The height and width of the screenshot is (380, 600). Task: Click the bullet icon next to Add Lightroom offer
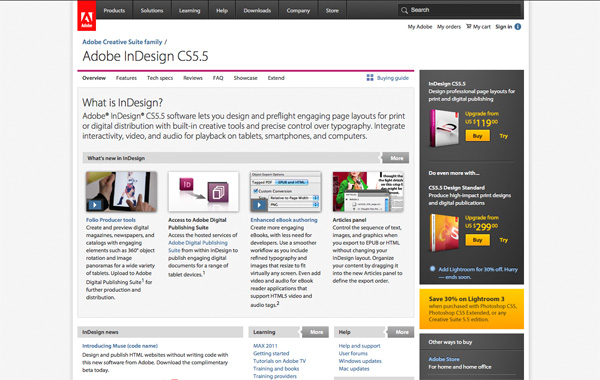tap(432, 269)
